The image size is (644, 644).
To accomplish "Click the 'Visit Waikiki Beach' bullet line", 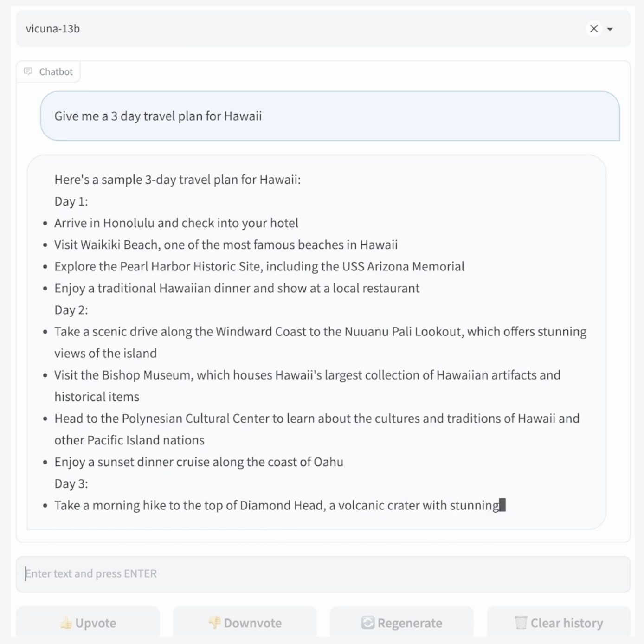I will tap(225, 245).
